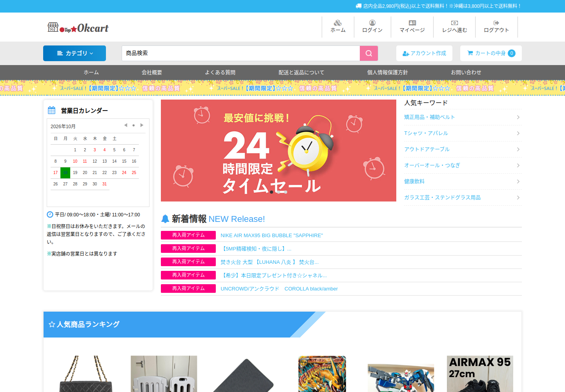Open 【5MP精確検知・夜に隠し】 news link
Screen dimensions: 565x392
(256, 249)
